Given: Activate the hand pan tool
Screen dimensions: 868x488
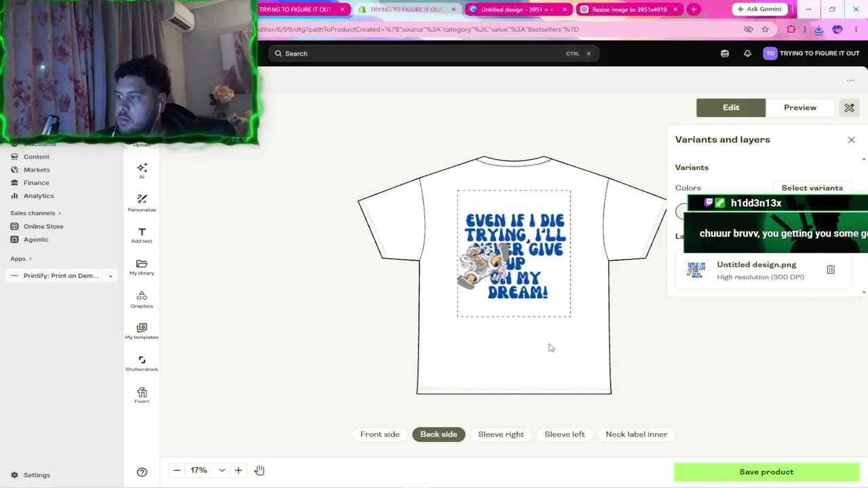Looking at the screenshot, I should tap(259, 470).
